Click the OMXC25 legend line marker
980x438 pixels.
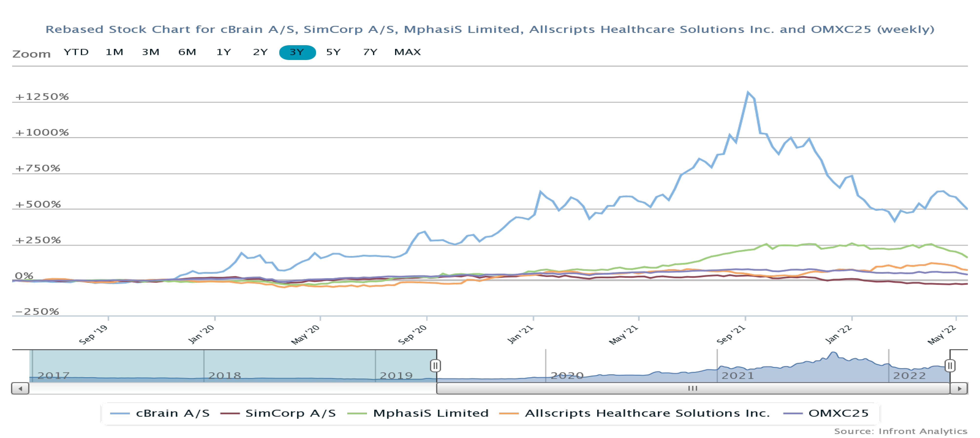coord(793,413)
